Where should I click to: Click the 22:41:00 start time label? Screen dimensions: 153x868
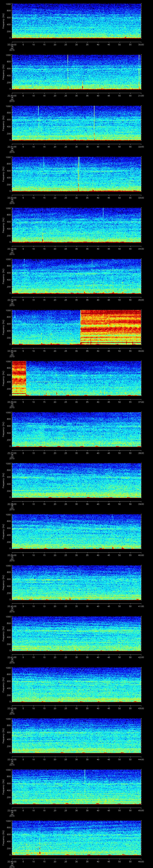tap(12, 657)
